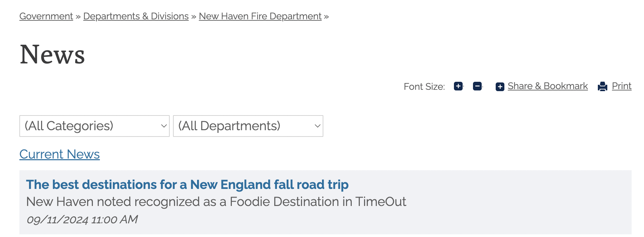The image size is (644, 237).
Task: Select the Current News link
Action: pos(59,154)
